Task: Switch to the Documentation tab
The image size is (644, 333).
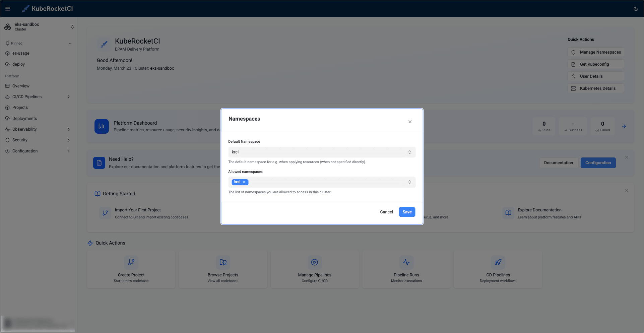Action: (558, 162)
